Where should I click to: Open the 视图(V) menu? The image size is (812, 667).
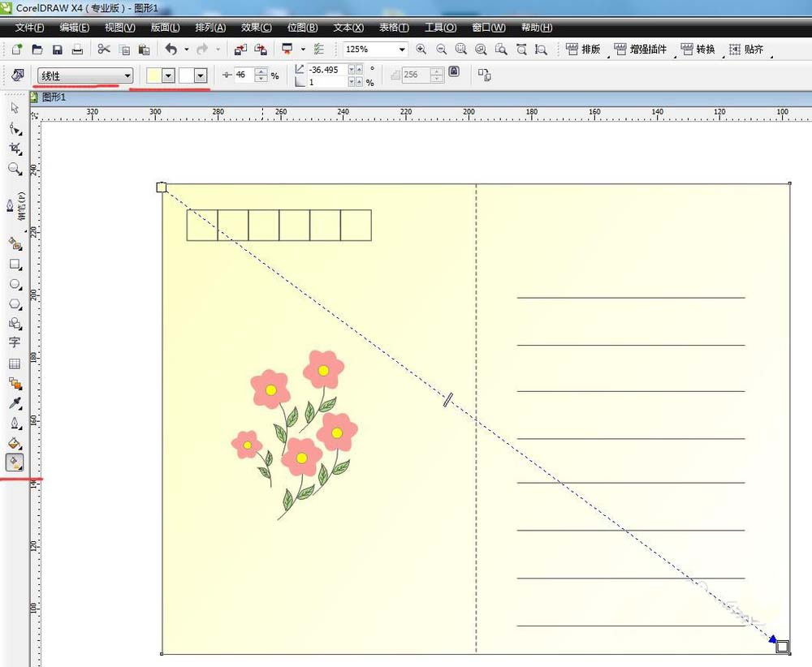coord(119,28)
